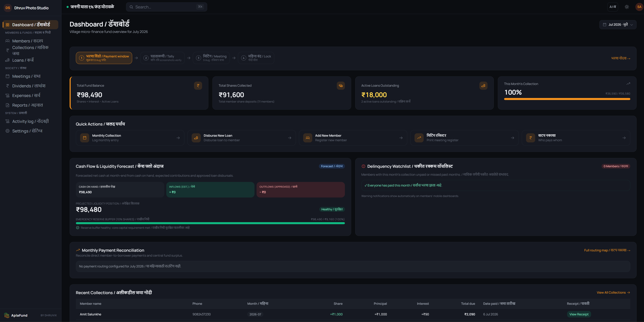The width and height of the screenshot is (644, 322).
Task: Click arrow on the Disburse New Loan card
Action: pos(289,138)
